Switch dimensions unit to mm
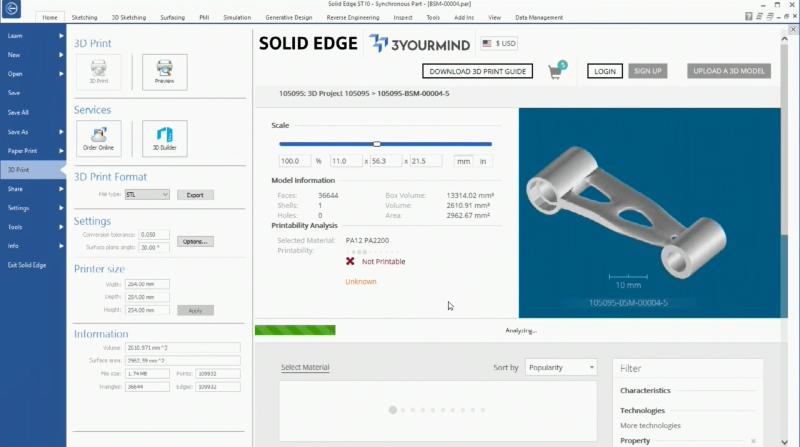The height and width of the screenshot is (447, 800). (x=463, y=161)
